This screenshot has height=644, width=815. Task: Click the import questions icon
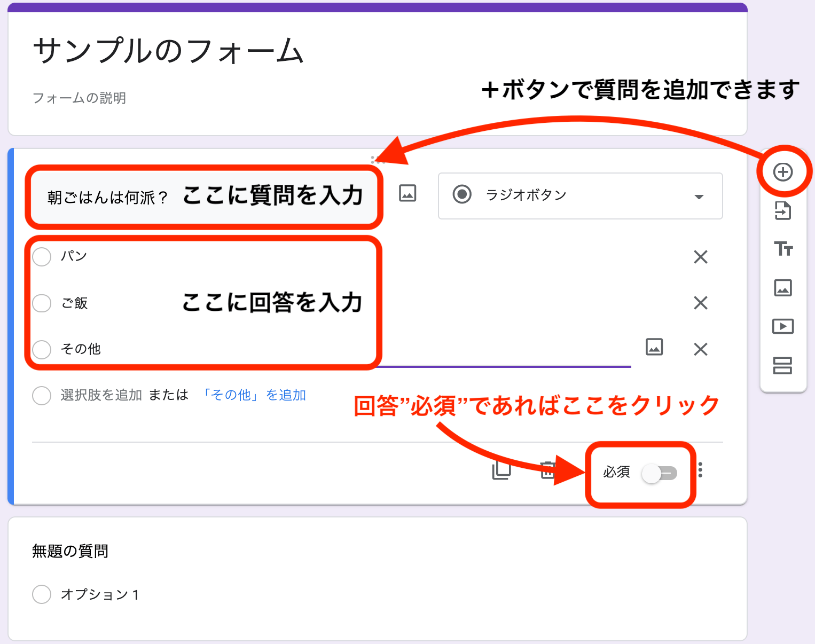pyautogui.click(x=783, y=211)
